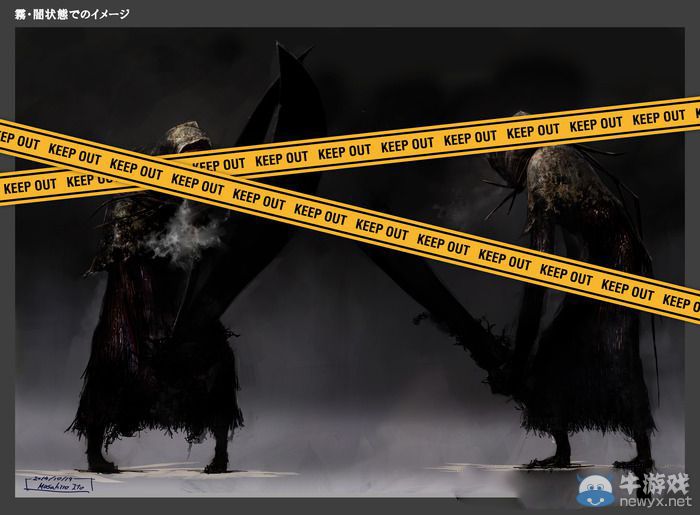700x515 pixels.
Task: Click the heading text 霧・闇状態でのイメージ
Action: click(72, 14)
